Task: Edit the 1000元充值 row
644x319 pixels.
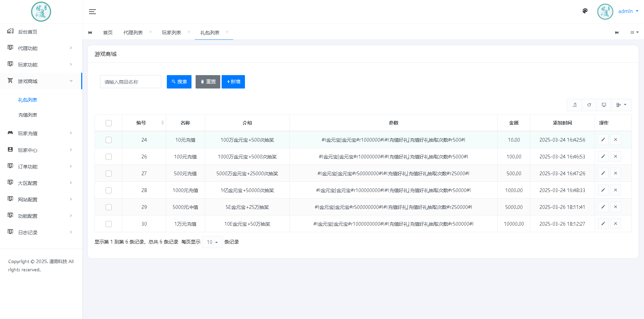Action: 603,190
